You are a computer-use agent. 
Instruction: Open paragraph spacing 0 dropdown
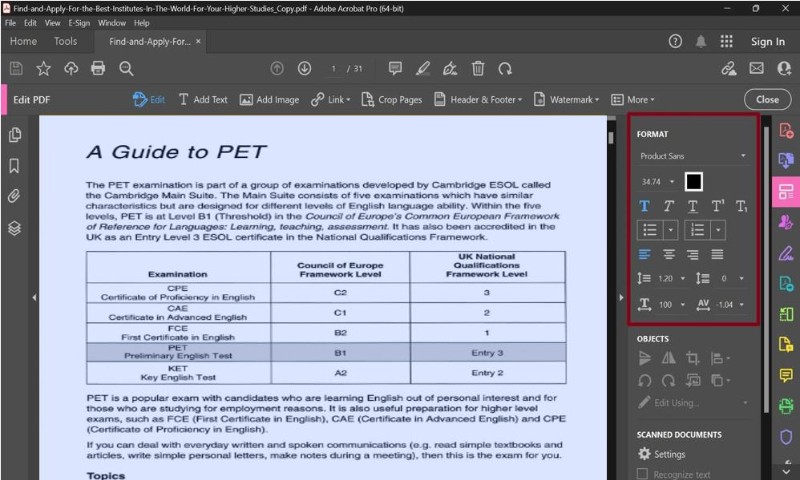pos(741,279)
